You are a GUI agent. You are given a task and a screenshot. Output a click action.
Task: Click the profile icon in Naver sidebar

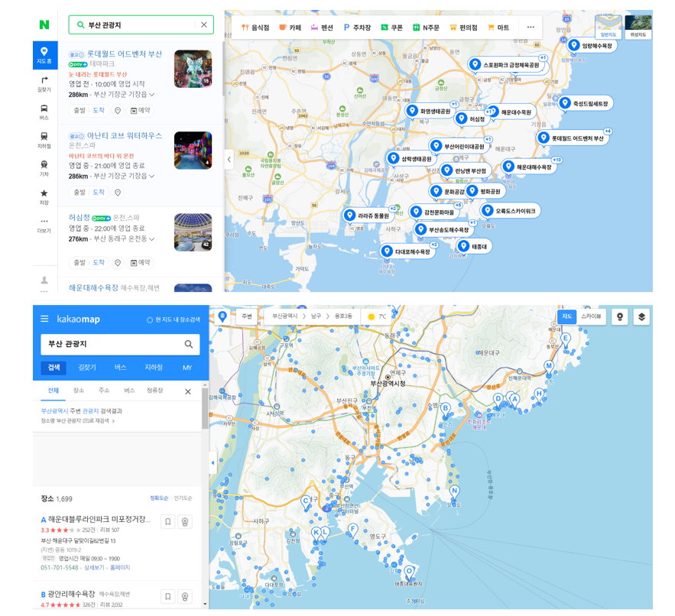point(44,280)
